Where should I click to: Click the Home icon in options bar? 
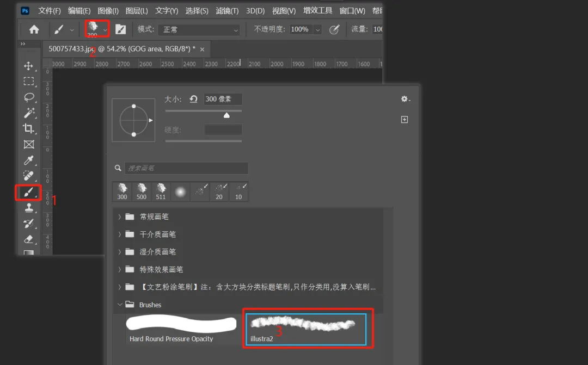tap(34, 29)
